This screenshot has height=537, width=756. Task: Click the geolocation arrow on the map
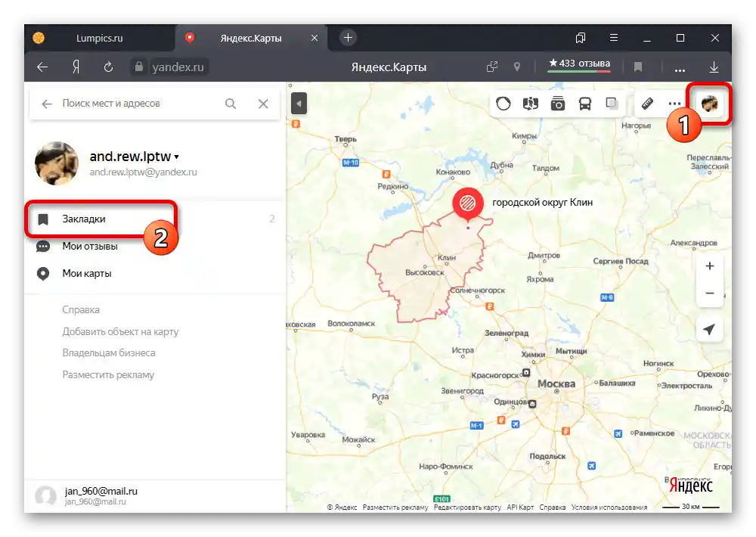[710, 329]
